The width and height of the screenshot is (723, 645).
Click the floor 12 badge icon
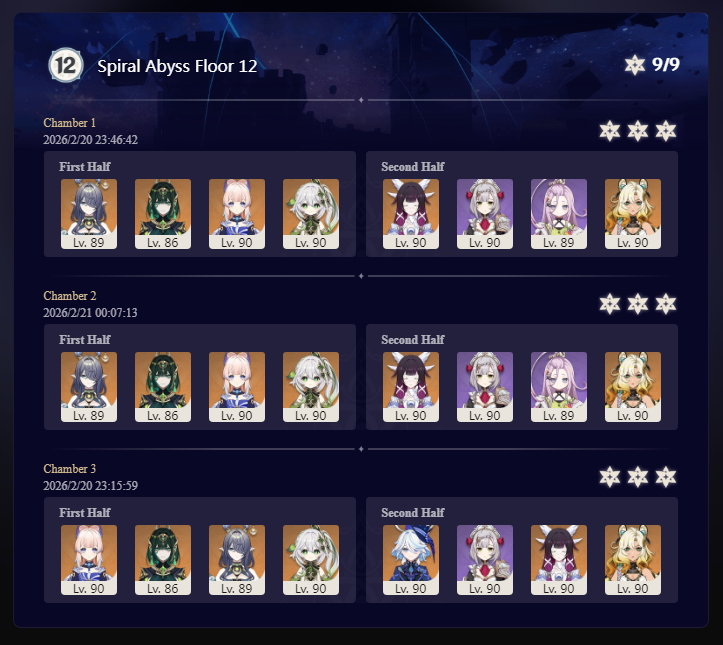click(x=66, y=65)
